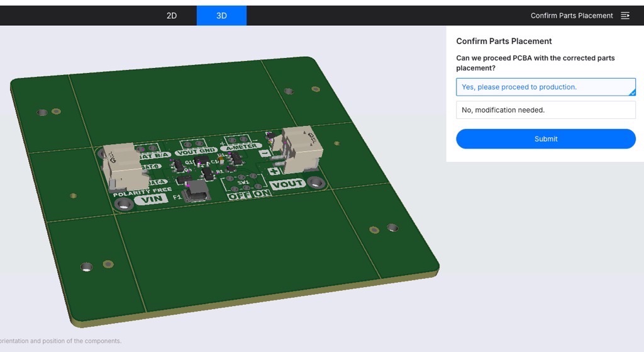Click the ON label near SW1

point(262,194)
